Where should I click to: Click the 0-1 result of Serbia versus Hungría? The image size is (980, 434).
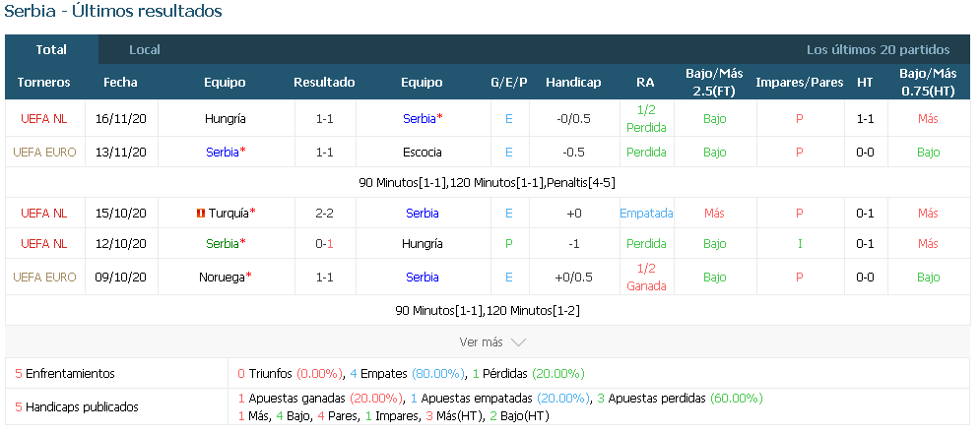click(x=324, y=244)
